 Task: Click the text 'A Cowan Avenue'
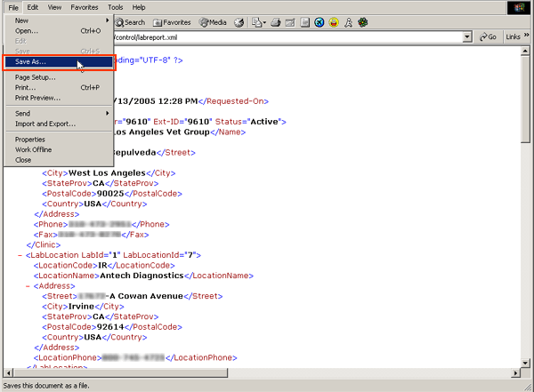click(x=147, y=296)
